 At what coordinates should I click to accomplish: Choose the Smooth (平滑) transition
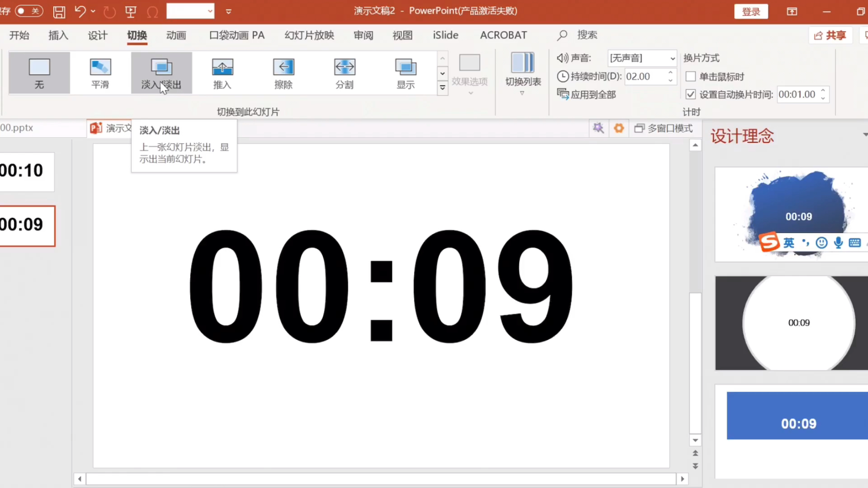[100, 73]
